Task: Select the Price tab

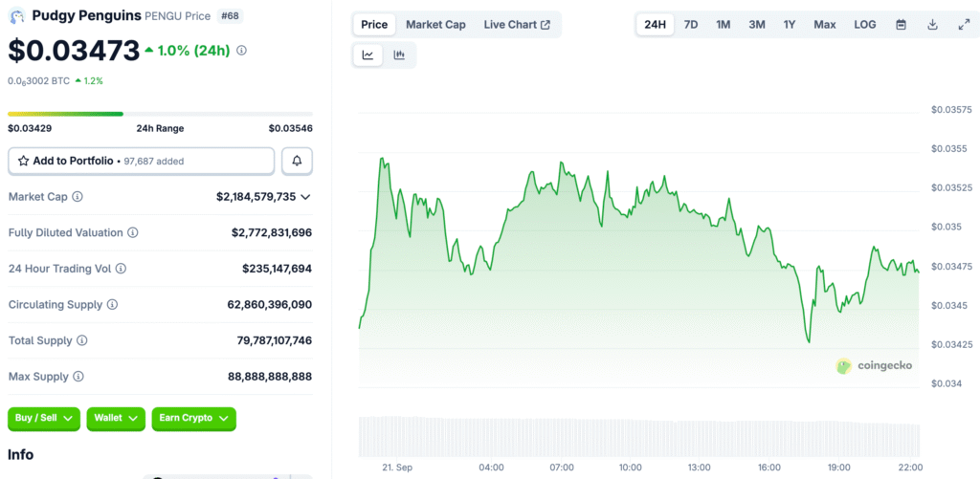Action: coord(374,25)
